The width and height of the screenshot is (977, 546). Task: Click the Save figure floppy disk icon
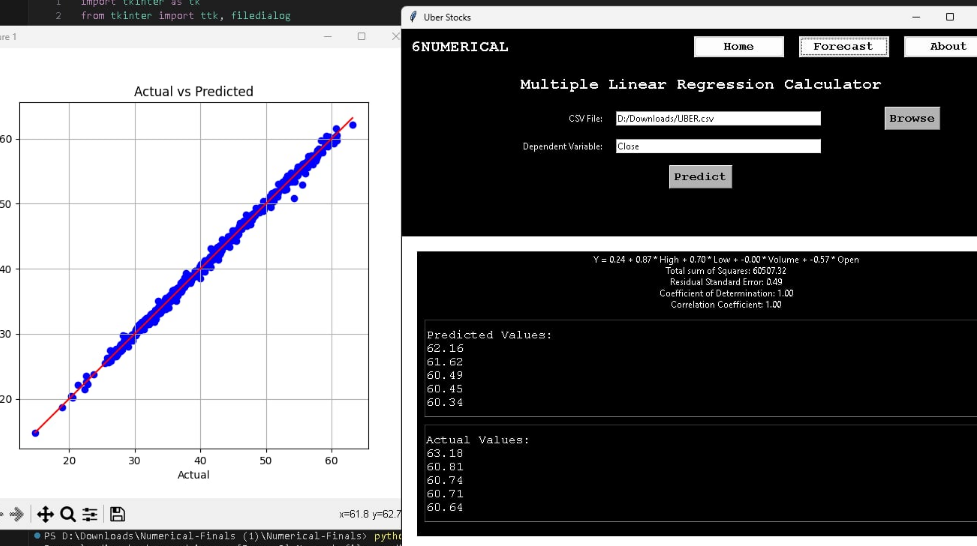tap(117, 514)
